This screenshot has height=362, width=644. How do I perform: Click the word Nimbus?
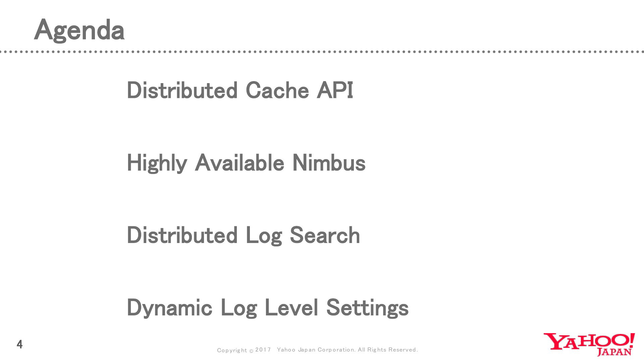pos(329,163)
